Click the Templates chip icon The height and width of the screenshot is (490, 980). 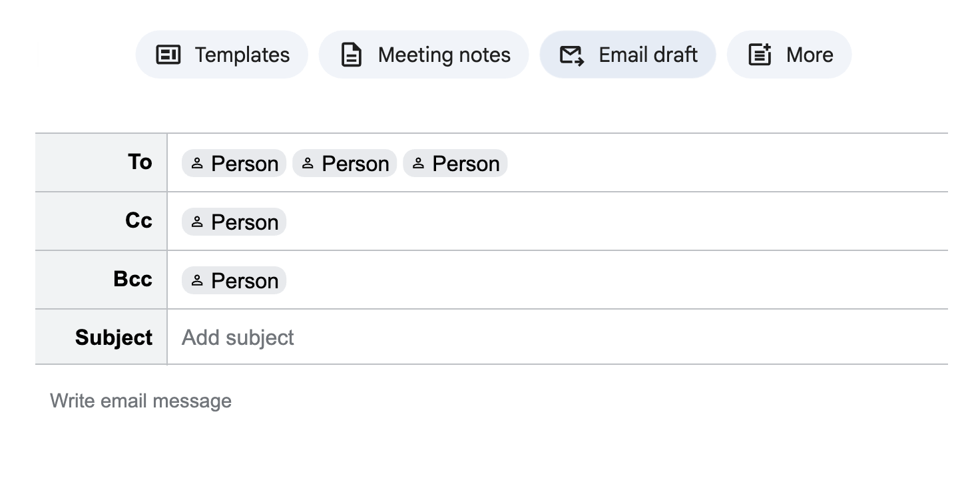(168, 55)
